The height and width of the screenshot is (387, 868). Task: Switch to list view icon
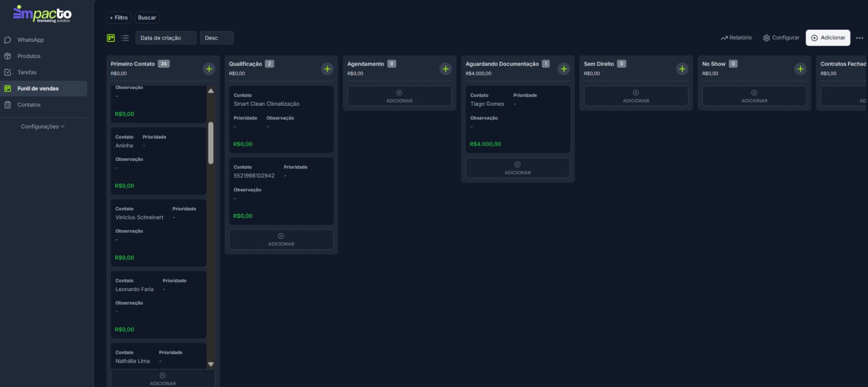click(x=125, y=38)
